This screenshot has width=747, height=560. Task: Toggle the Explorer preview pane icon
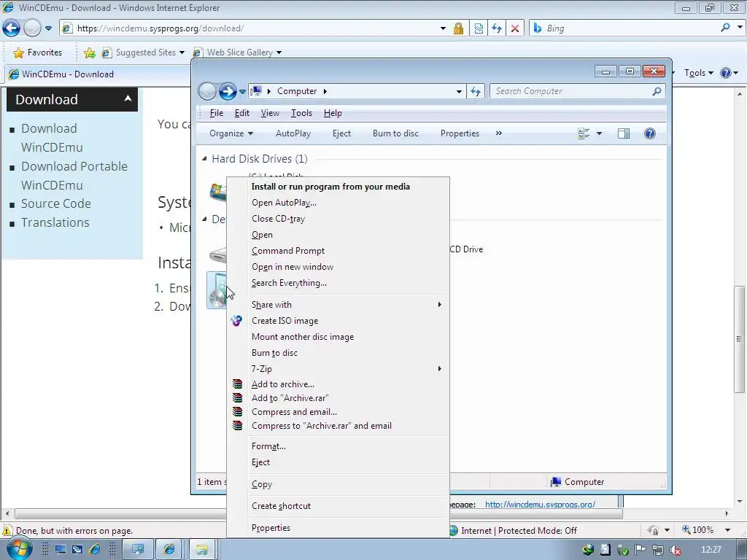pyautogui.click(x=623, y=133)
